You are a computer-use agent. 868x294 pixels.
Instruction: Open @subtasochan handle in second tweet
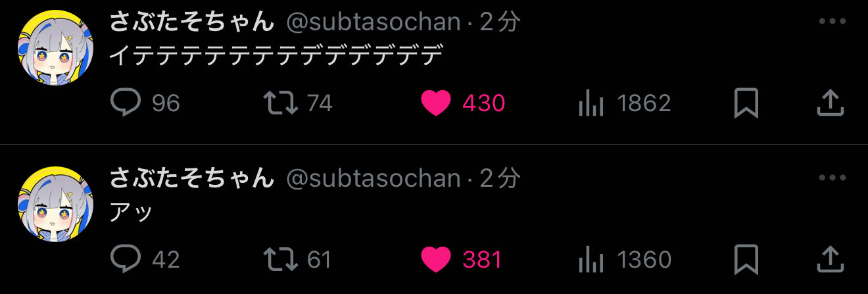coord(373,178)
